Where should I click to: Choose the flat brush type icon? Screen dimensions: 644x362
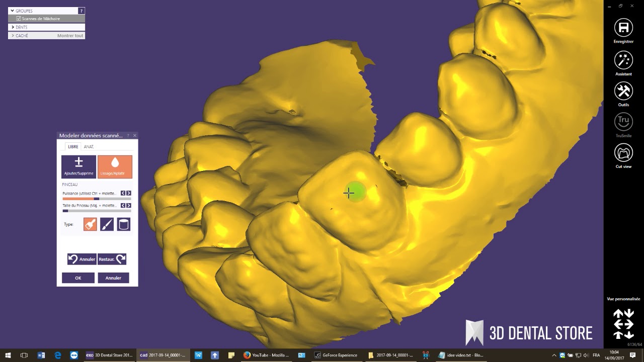point(90,224)
